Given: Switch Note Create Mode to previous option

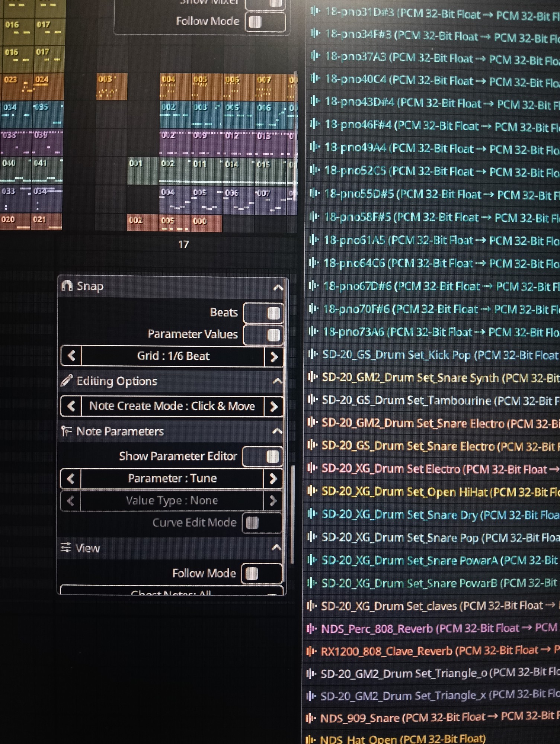Looking at the screenshot, I should 71,406.
